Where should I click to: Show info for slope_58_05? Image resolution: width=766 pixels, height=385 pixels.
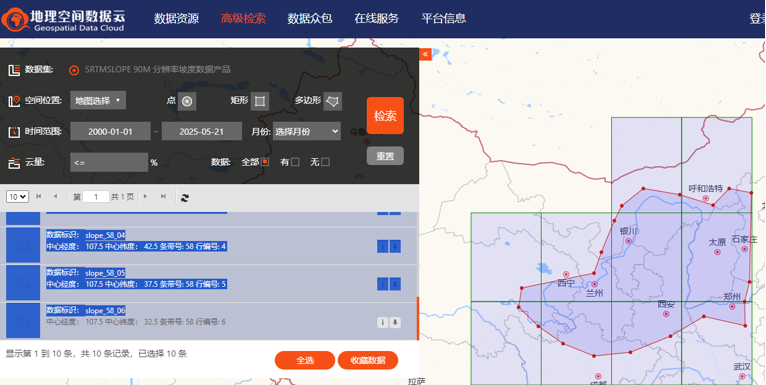coord(383,284)
